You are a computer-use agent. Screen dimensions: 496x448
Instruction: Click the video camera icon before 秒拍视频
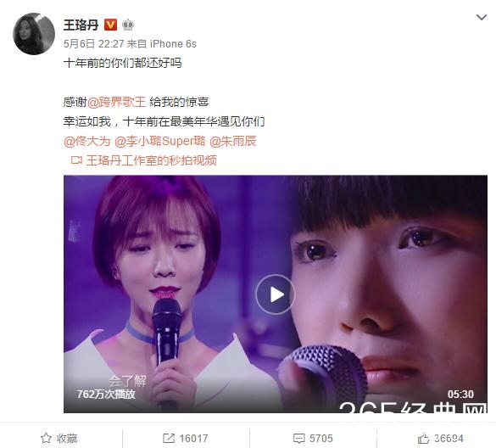pos(76,160)
